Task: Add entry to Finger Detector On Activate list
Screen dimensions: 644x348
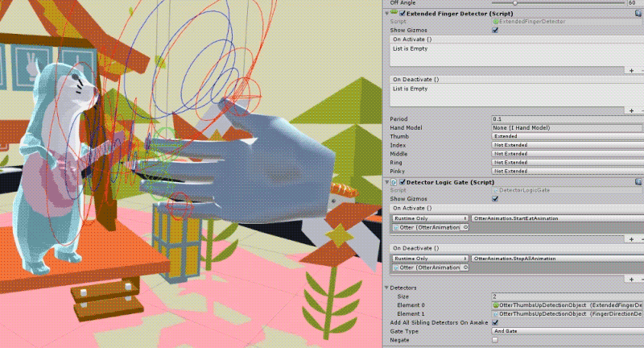Action: pyautogui.click(x=631, y=71)
